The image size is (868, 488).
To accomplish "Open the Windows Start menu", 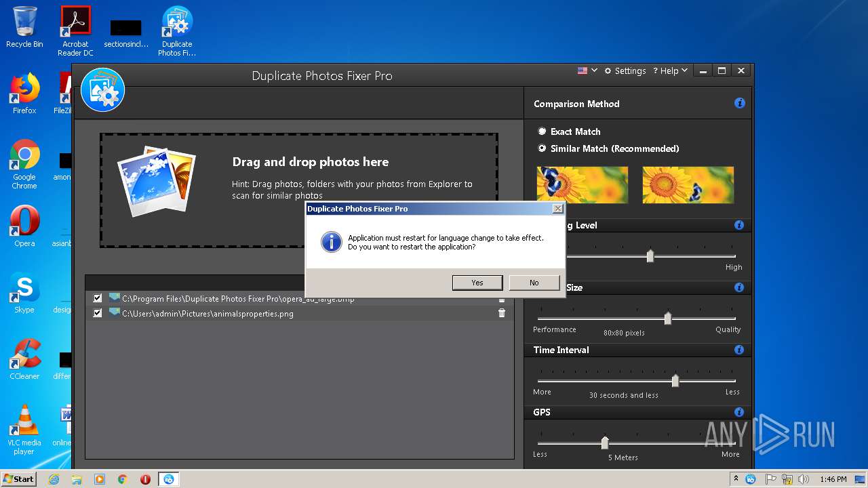I will 19,479.
